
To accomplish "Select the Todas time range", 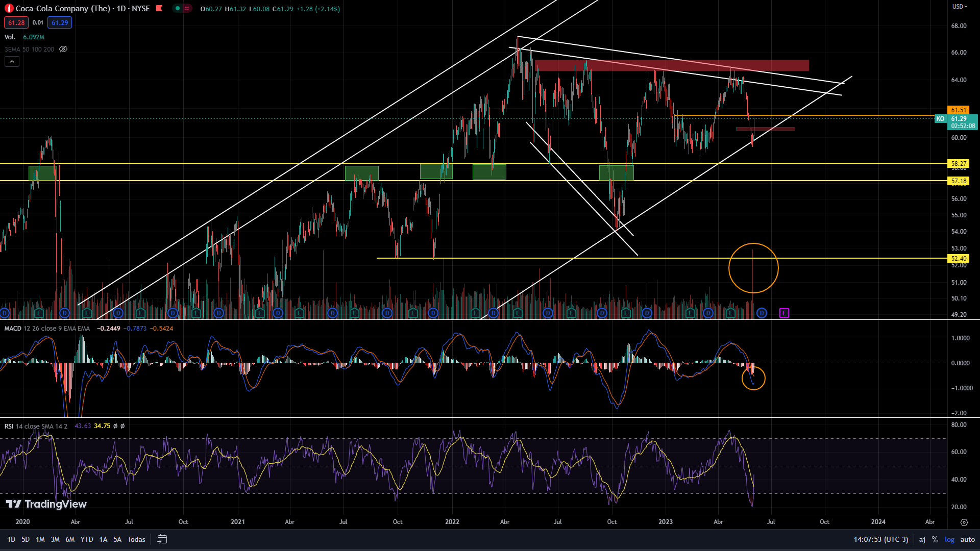I will tap(136, 539).
